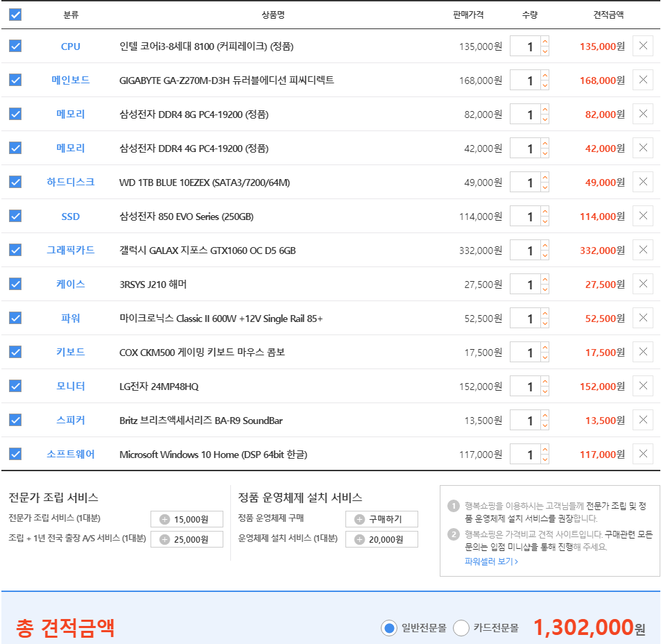This screenshot has height=644, width=661.
Task: Click the total amount 1,302,000원
Action: (x=590, y=627)
